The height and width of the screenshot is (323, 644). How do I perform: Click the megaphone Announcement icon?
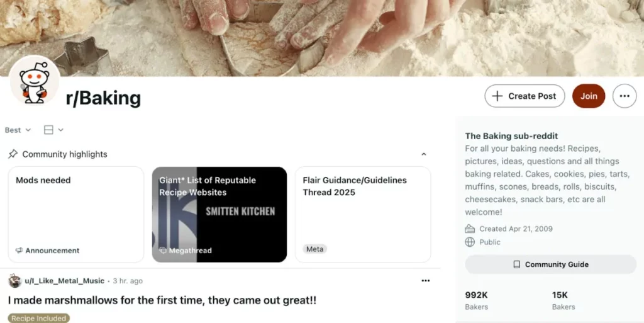click(19, 250)
